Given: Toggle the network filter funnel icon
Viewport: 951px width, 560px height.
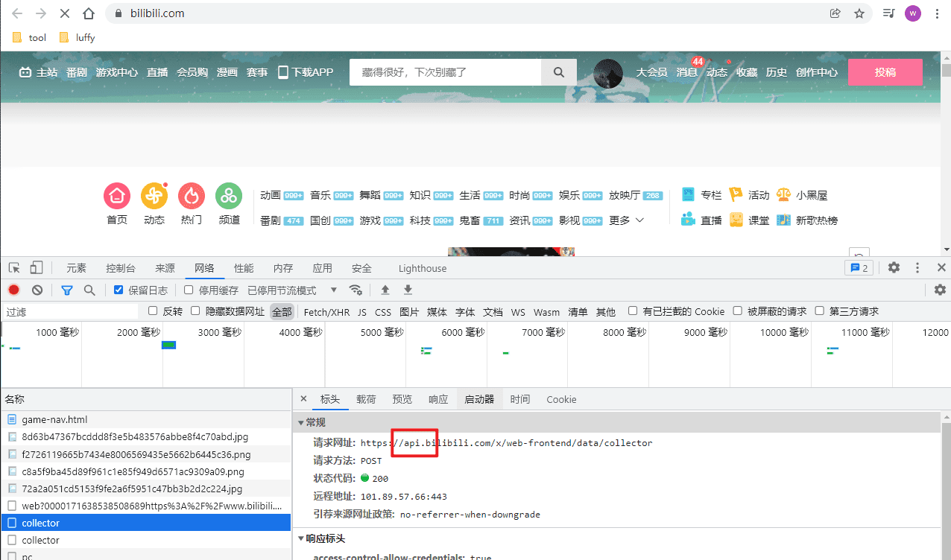Looking at the screenshot, I should click(x=67, y=290).
